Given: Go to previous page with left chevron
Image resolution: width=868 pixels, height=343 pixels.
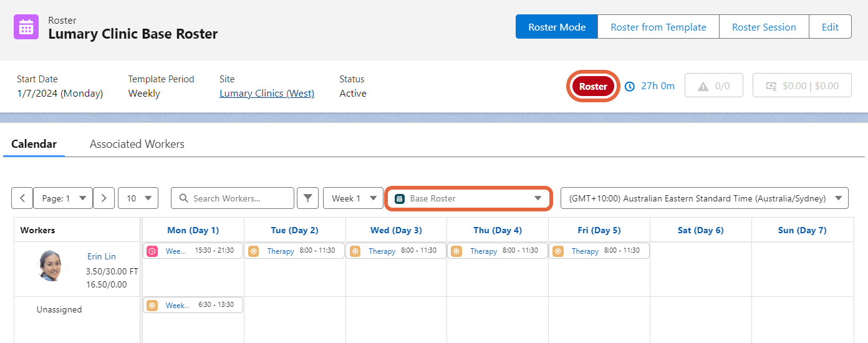Looking at the screenshot, I should (22, 198).
